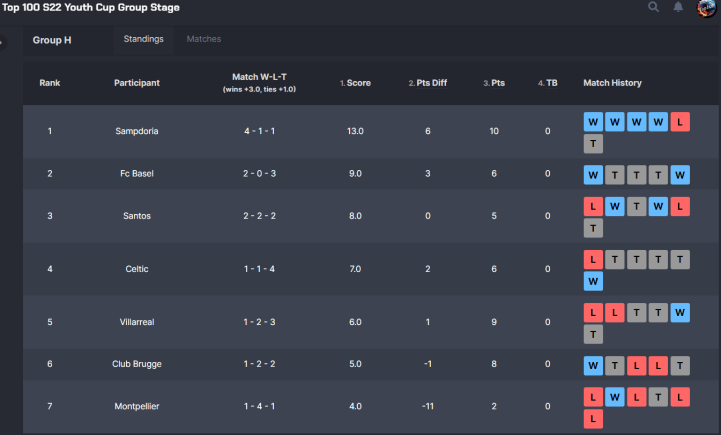Expand the left sidebar arrow
The image size is (721, 435).
[x=2, y=42]
